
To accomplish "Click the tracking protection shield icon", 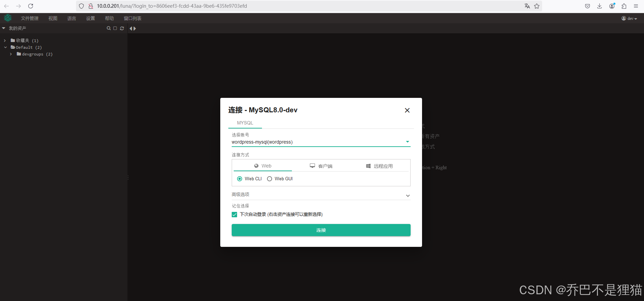I will pos(81,6).
